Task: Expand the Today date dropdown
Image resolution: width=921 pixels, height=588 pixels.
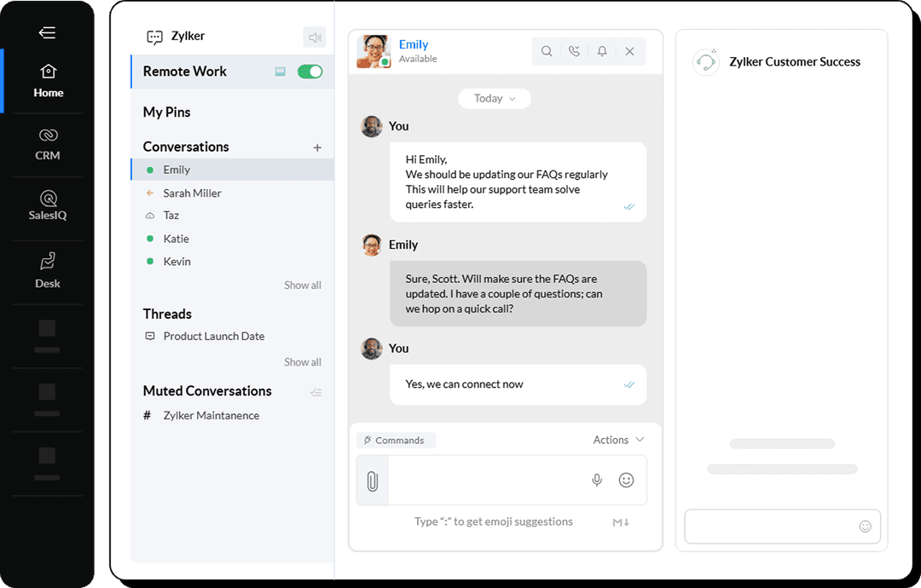Action: (x=495, y=99)
